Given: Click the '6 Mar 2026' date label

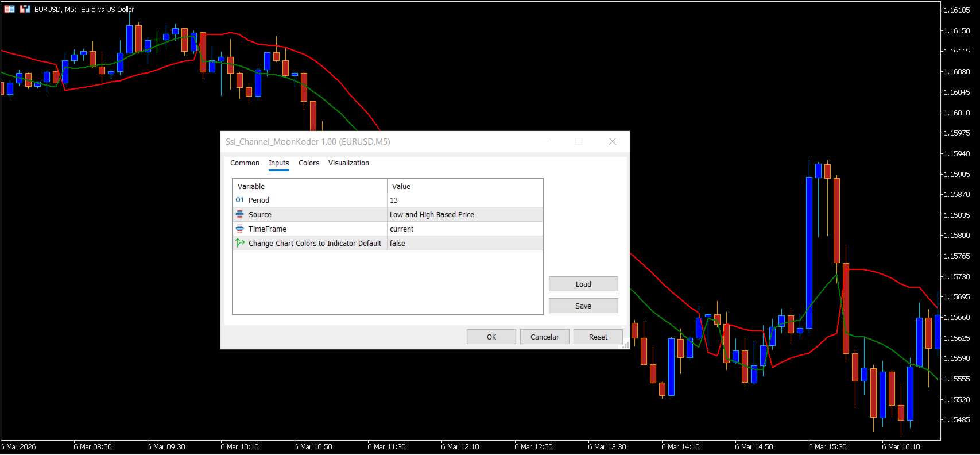Looking at the screenshot, I should click(18, 447).
